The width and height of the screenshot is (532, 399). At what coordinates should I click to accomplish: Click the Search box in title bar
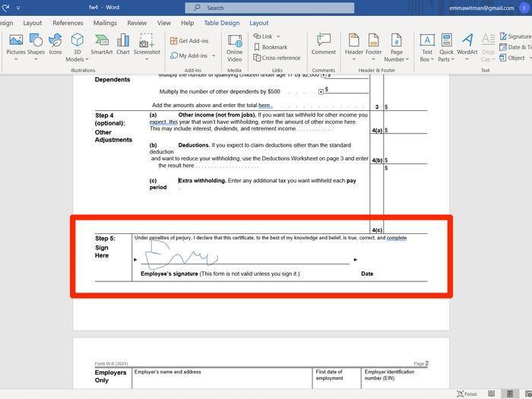click(x=269, y=8)
